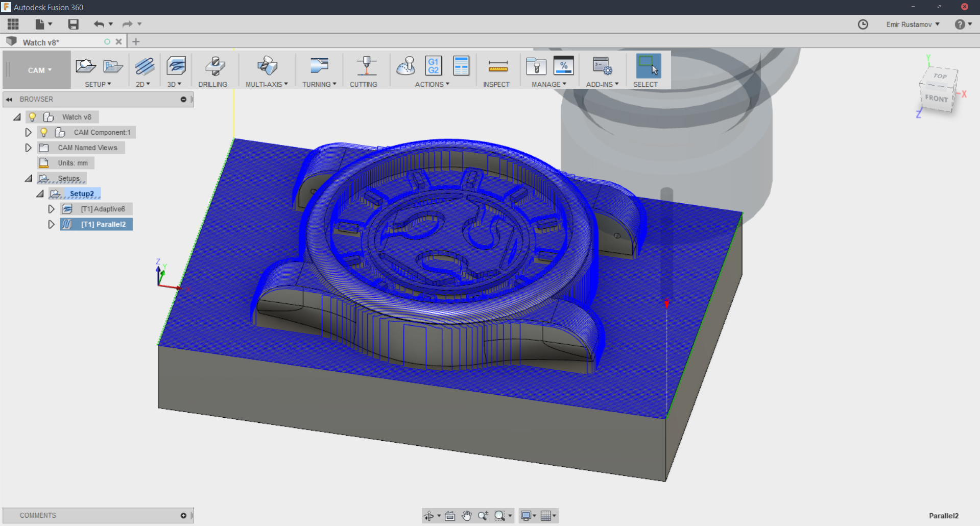The height and width of the screenshot is (526, 980).
Task: Select the Units: mm tree item
Action: click(73, 163)
